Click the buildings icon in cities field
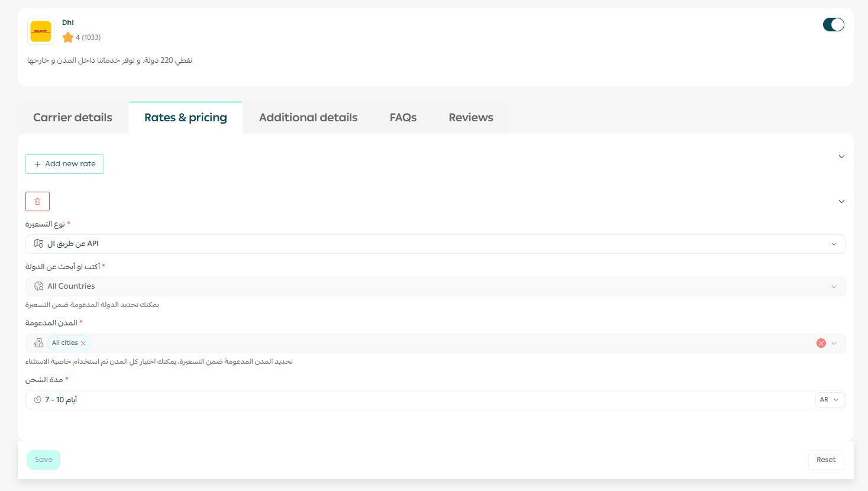868x491 pixels. click(x=39, y=343)
